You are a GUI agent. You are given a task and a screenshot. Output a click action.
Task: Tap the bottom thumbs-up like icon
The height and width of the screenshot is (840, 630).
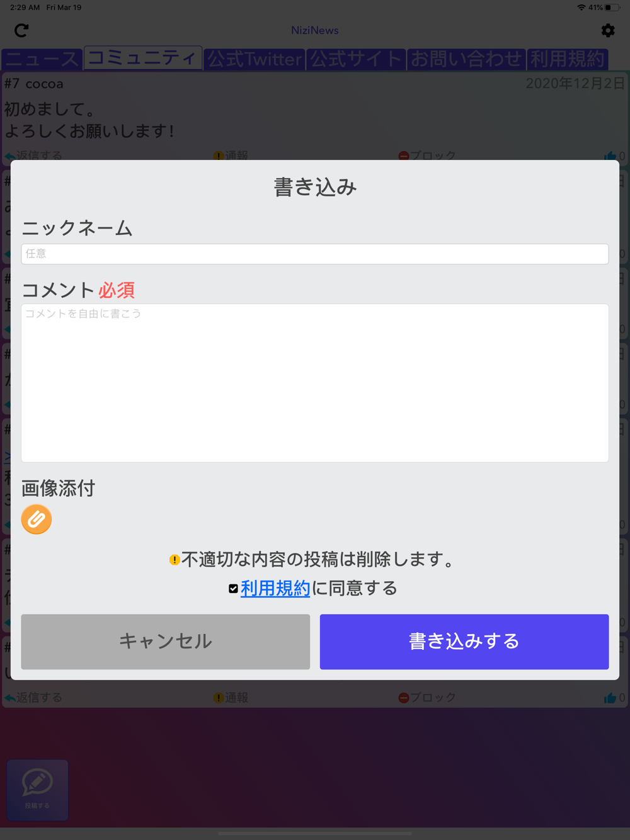[610, 698]
